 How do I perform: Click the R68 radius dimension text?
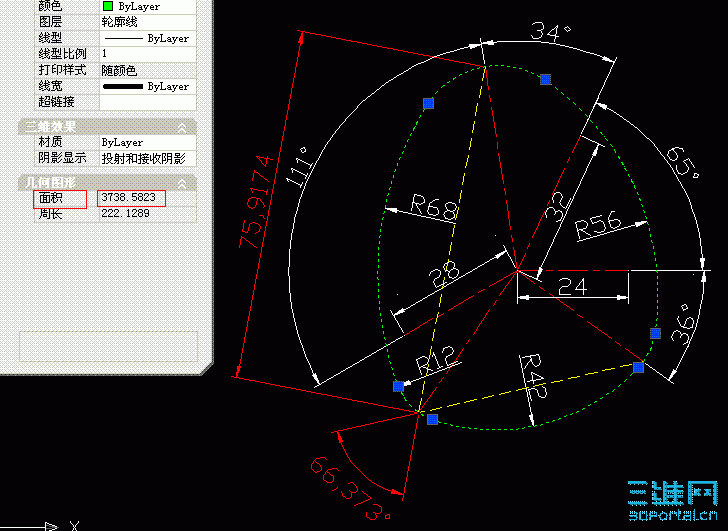[435, 207]
